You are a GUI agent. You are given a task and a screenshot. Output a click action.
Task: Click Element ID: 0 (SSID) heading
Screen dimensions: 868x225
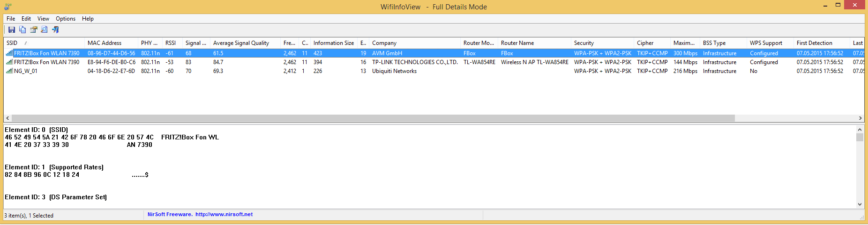(37, 130)
